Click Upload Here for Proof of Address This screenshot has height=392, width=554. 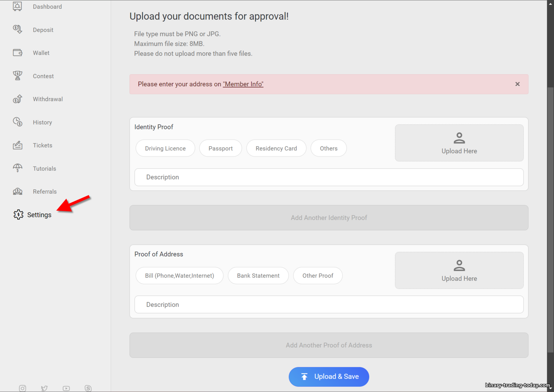click(459, 271)
